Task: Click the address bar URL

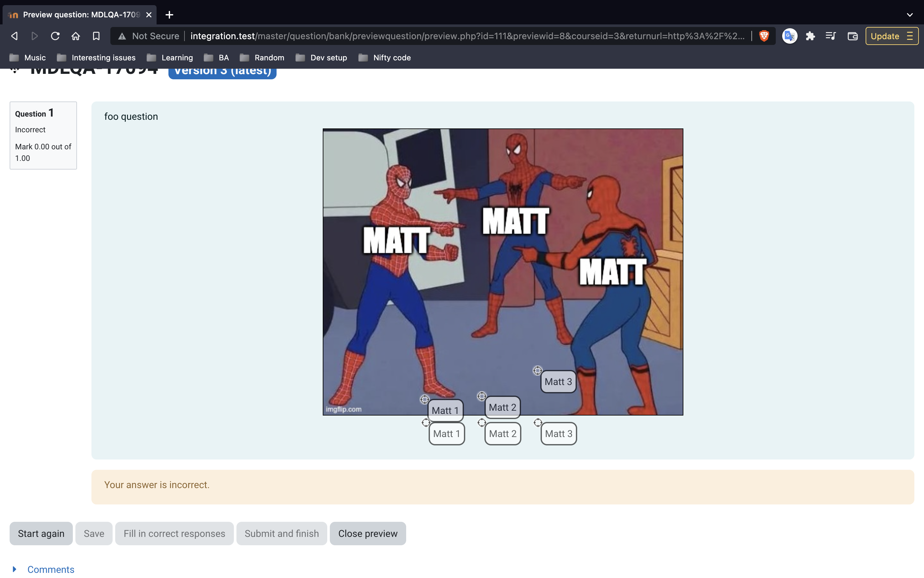Action: pos(467,36)
